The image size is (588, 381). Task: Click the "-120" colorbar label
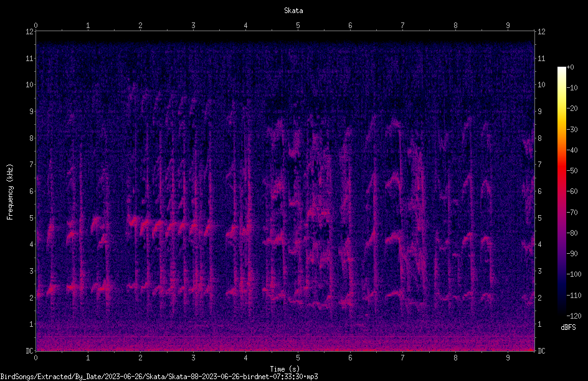[x=574, y=316]
